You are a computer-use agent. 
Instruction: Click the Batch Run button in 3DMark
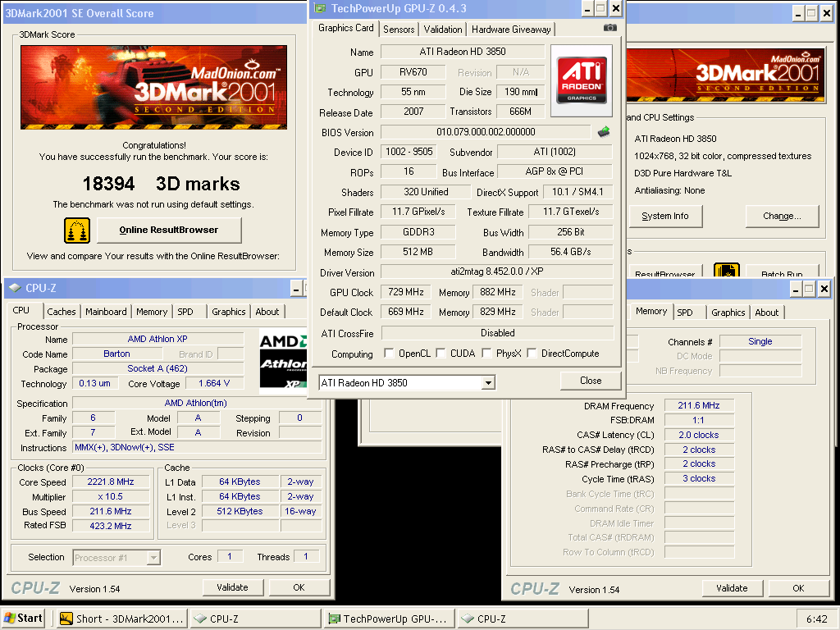point(782,272)
